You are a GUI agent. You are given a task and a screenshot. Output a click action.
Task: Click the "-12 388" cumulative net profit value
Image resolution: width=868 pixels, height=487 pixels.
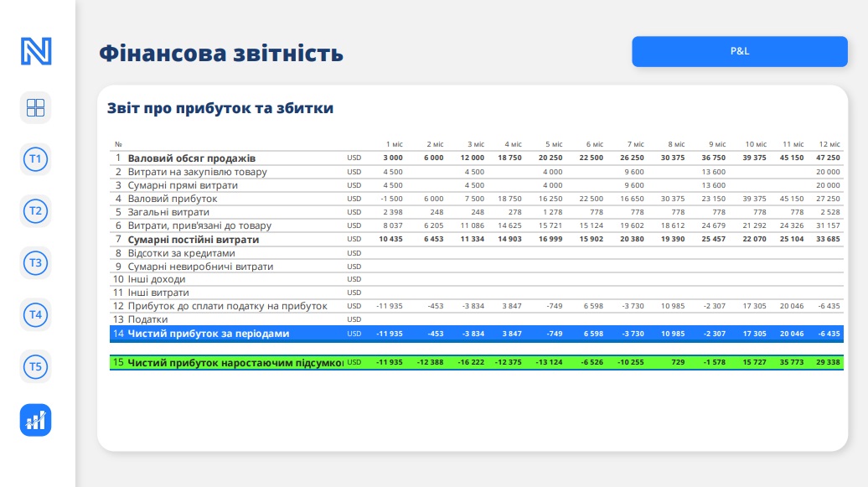point(430,362)
